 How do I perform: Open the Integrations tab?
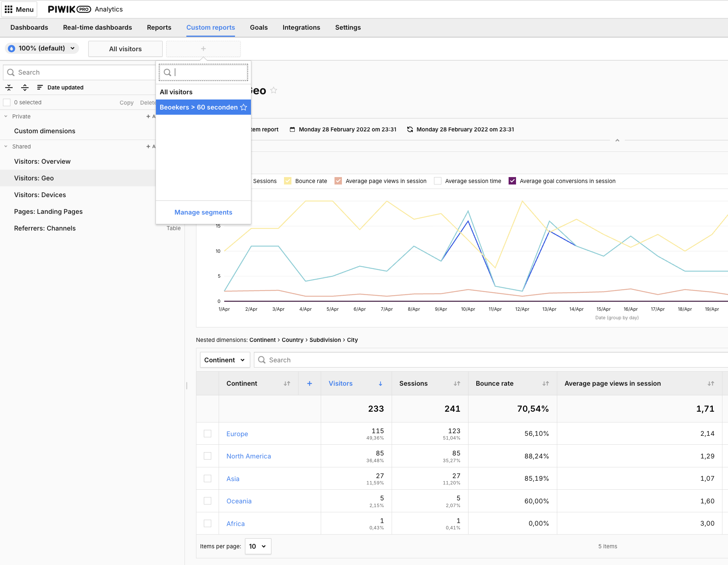[x=301, y=27]
